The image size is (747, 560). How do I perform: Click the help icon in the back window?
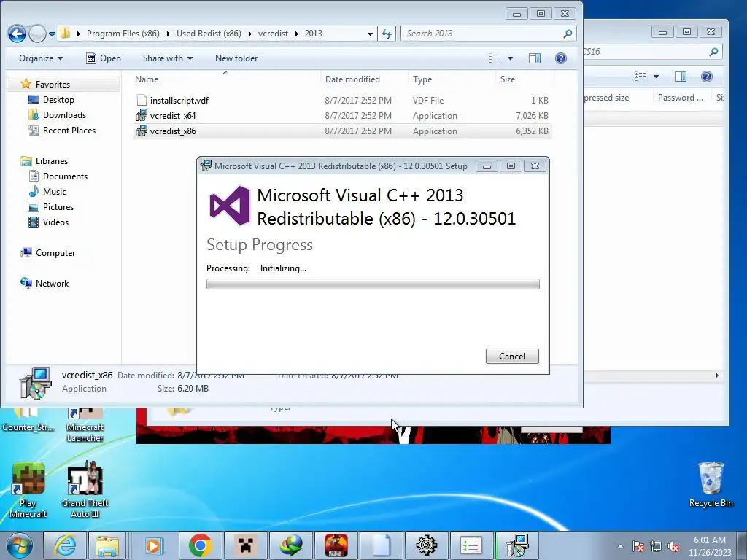pyautogui.click(x=707, y=76)
